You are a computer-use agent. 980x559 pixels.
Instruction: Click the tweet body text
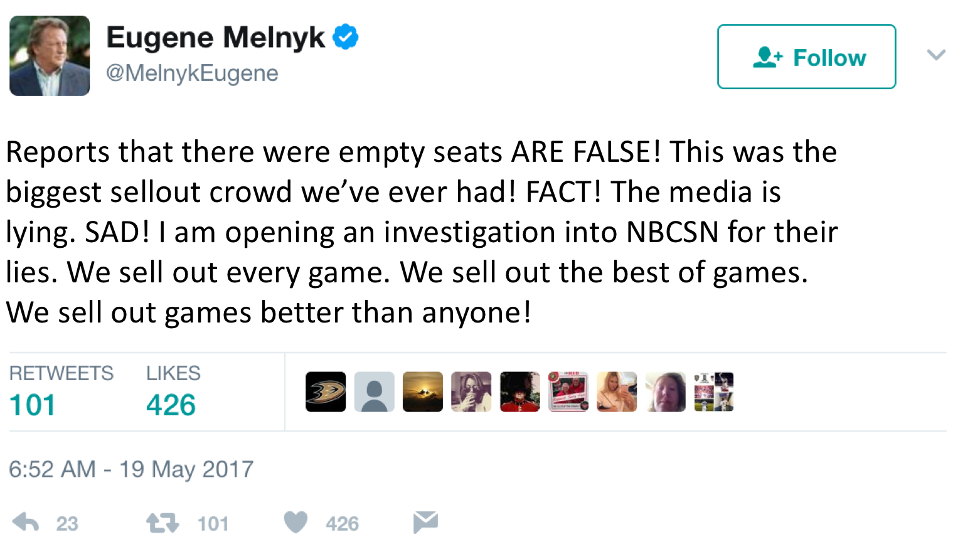coord(420,232)
